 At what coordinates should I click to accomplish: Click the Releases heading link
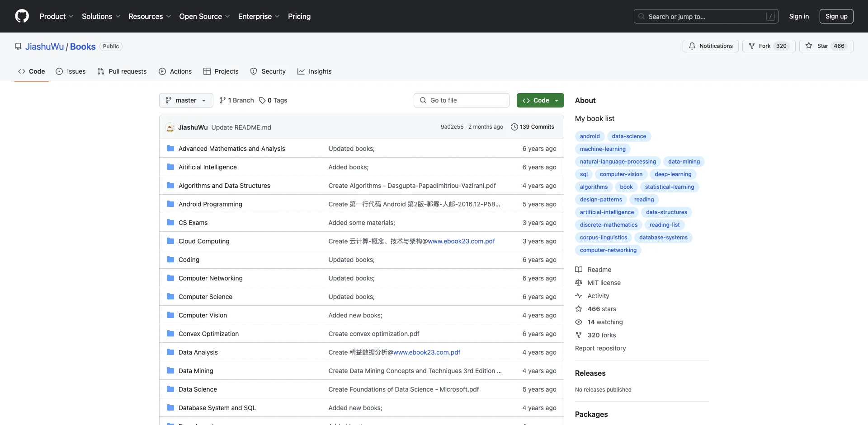tap(590, 373)
